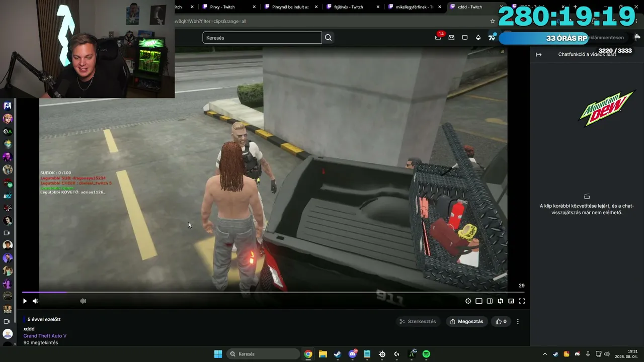Enable picture-in-picture for the clip
Image resolution: width=644 pixels, height=362 pixels.
point(511,301)
